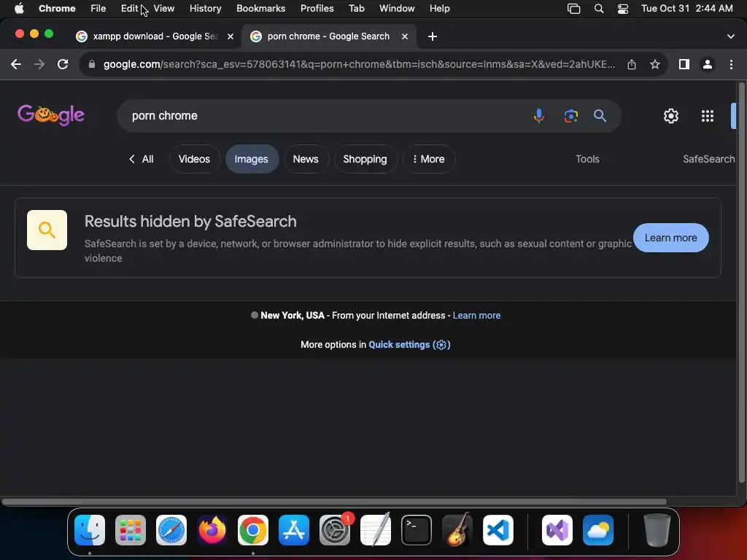The width and height of the screenshot is (747, 560).
Task: Open the App Store from dock
Action: 294,530
